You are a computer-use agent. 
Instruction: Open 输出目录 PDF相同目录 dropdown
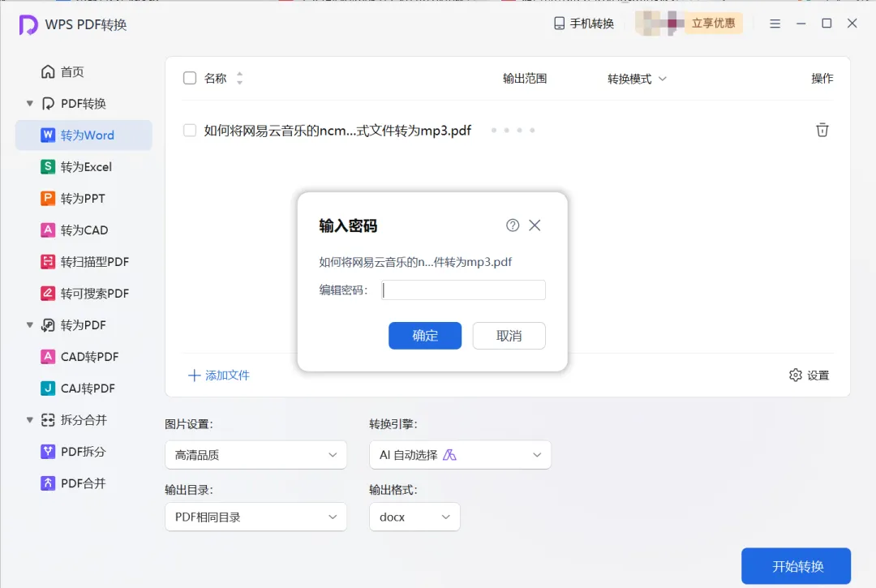coord(255,517)
